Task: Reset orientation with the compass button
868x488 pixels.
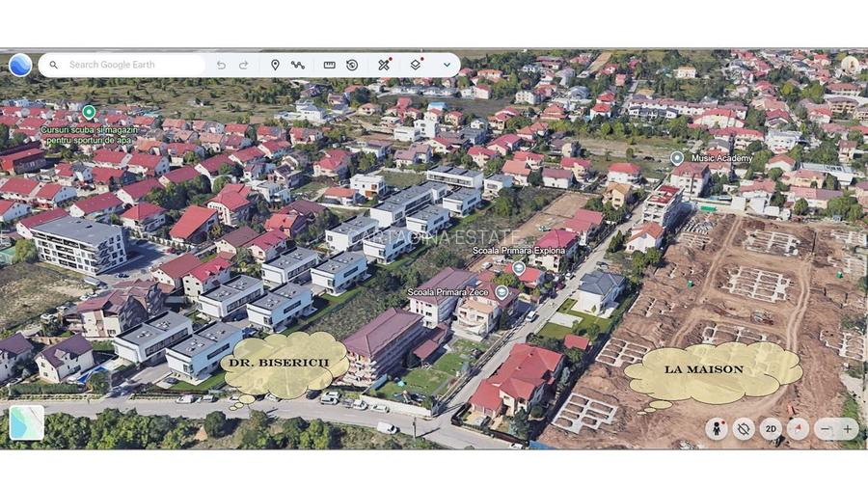Action: (x=798, y=429)
